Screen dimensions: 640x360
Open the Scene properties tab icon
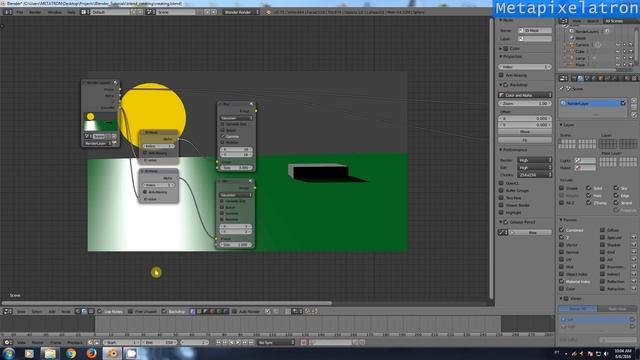click(x=587, y=78)
